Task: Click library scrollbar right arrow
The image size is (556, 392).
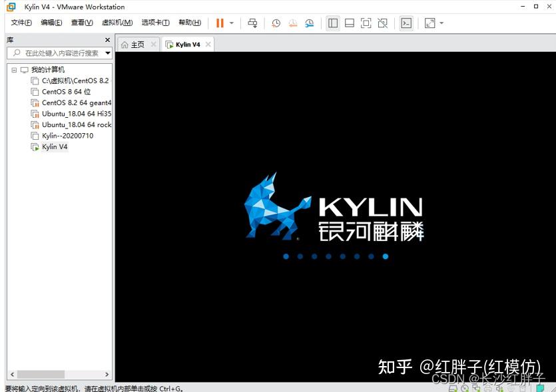Action: (107, 374)
